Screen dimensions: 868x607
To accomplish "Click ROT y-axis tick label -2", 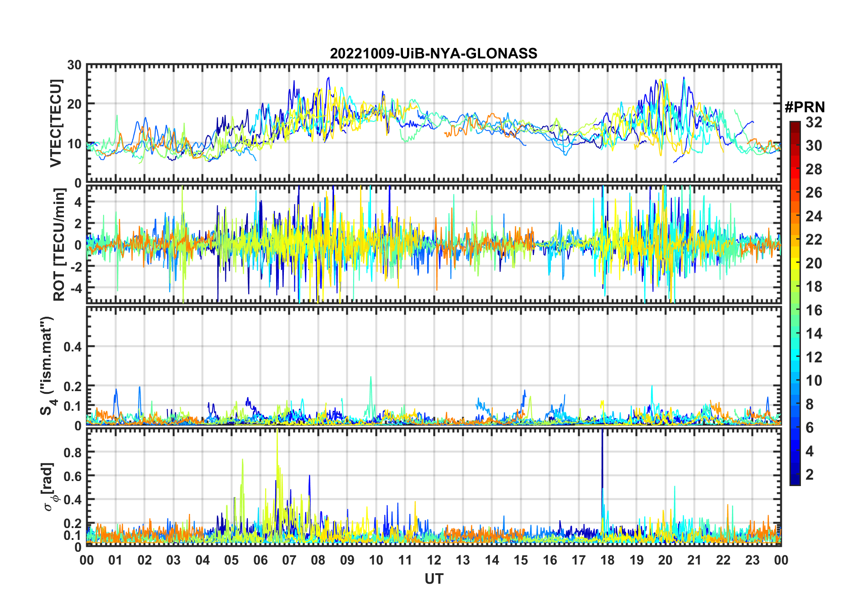I will click(x=76, y=267).
